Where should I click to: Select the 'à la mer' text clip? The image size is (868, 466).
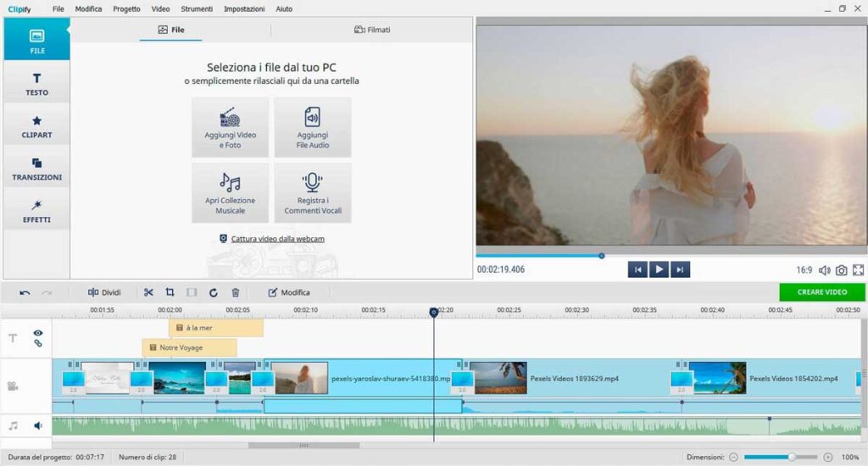216,328
